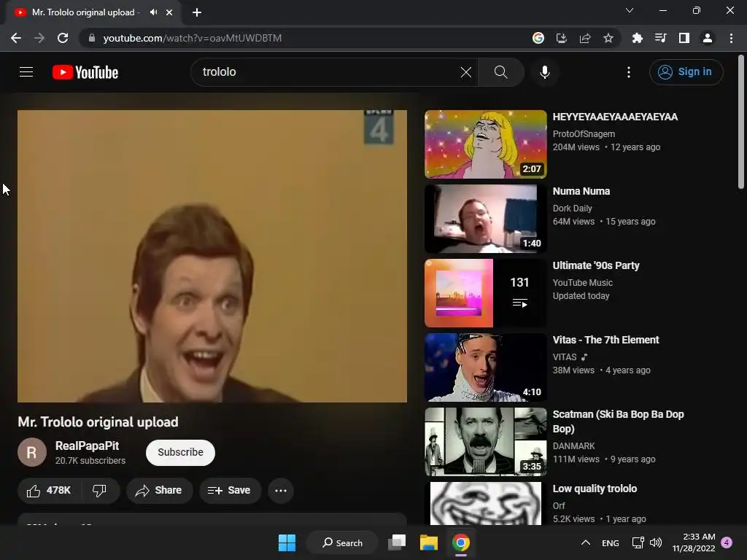The width and height of the screenshot is (747, 560).
Task: Start voice search with the microphone
Action: [x=545, y=72]
